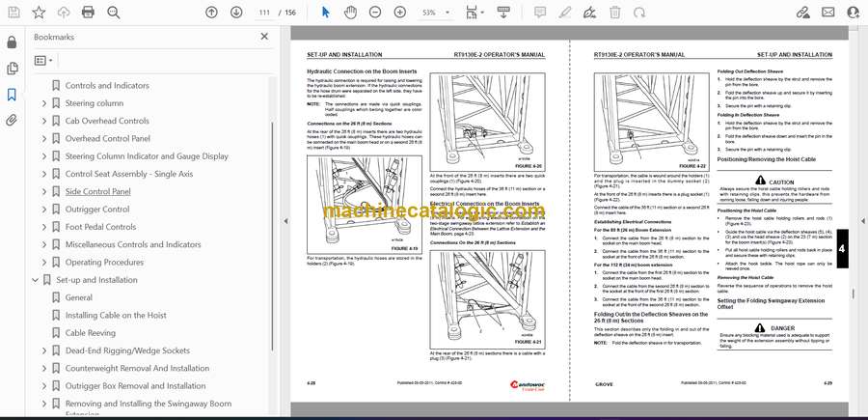Send file by email envelope icon
This screenshot has height=420, width=868.
pos(828,13)
